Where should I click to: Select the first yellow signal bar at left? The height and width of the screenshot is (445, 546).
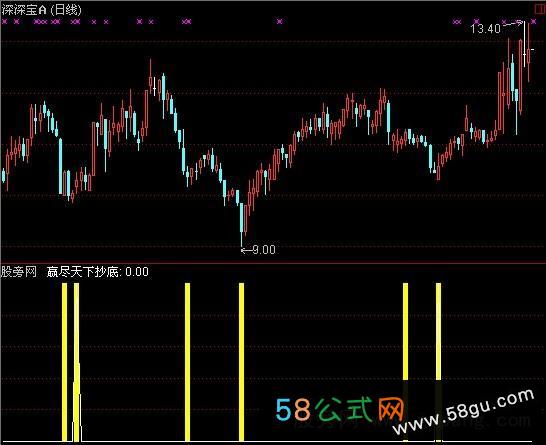coord(64,362)
